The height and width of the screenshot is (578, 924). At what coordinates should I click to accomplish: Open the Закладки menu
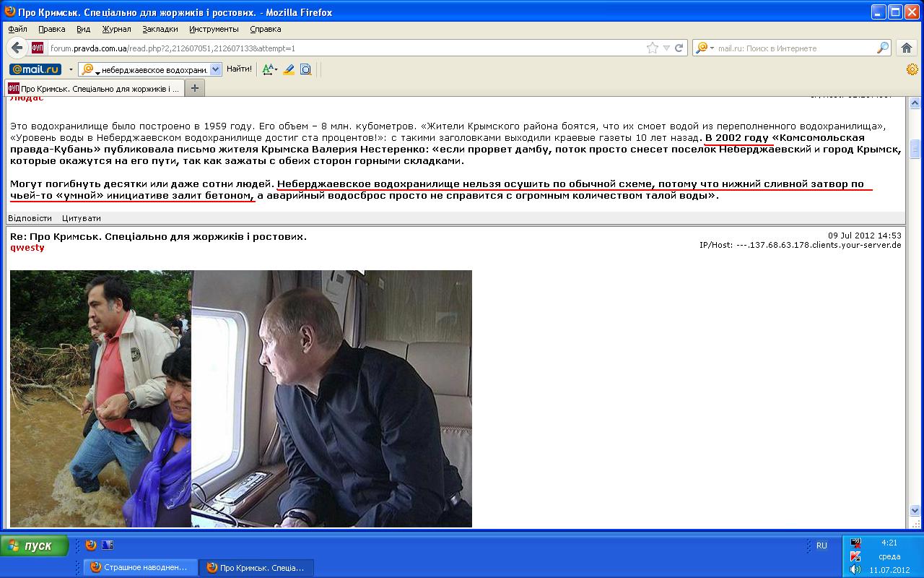pyautogui.click(x=160, y=29)
